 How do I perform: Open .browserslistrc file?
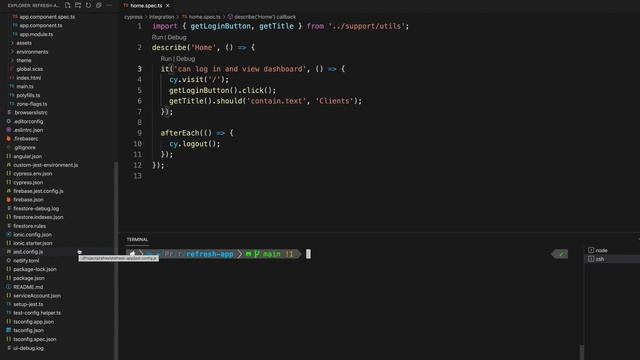31,113
